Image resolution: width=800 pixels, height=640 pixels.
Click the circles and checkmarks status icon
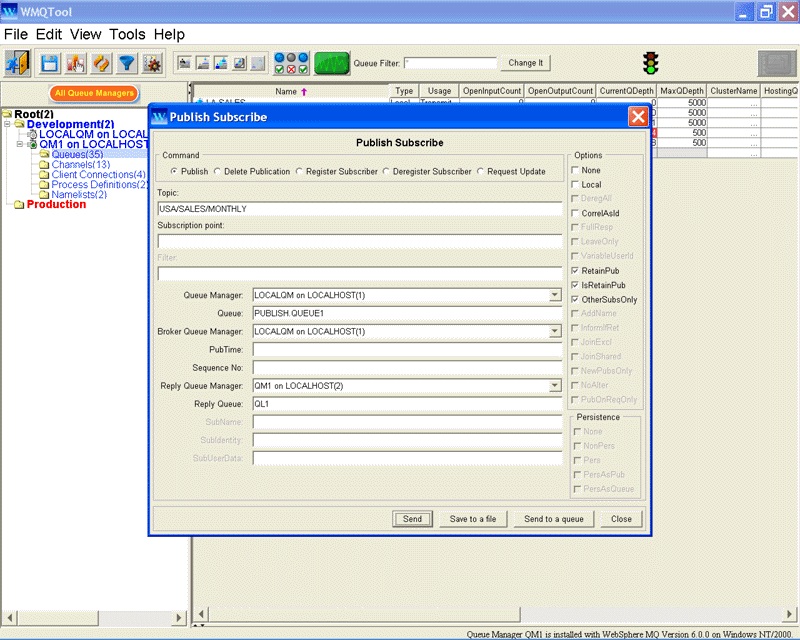point(291,63)
